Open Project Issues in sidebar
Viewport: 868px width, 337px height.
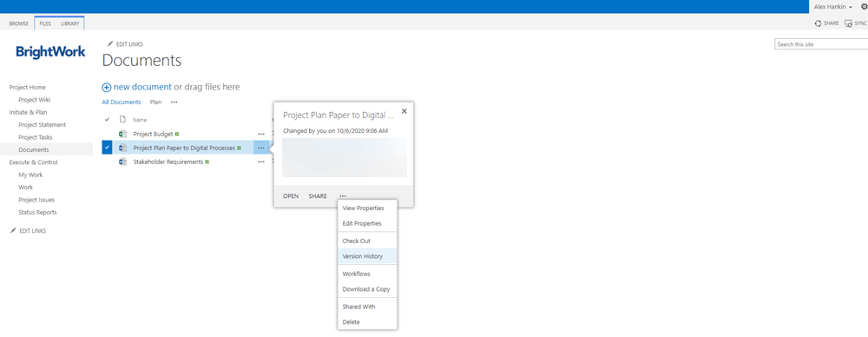(36, 200)
